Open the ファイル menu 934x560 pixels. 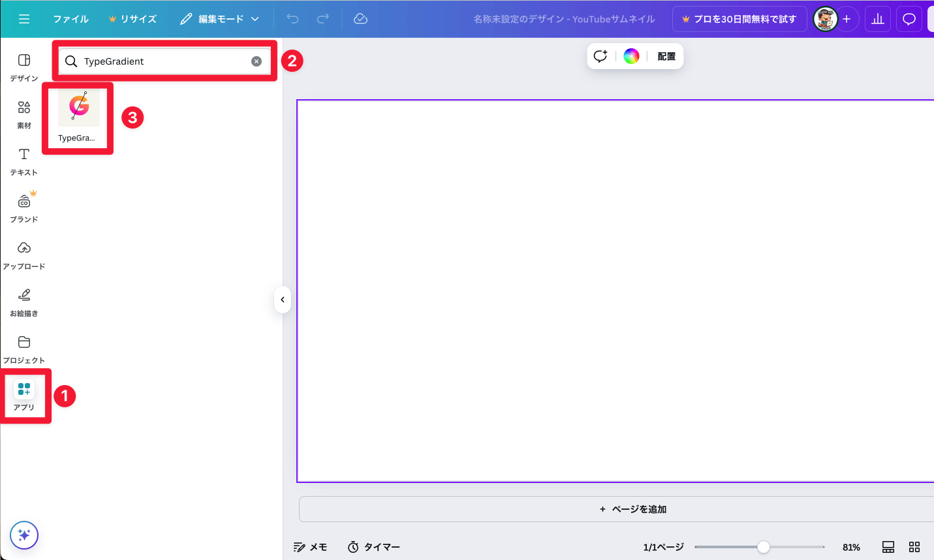tap(70, 19)
